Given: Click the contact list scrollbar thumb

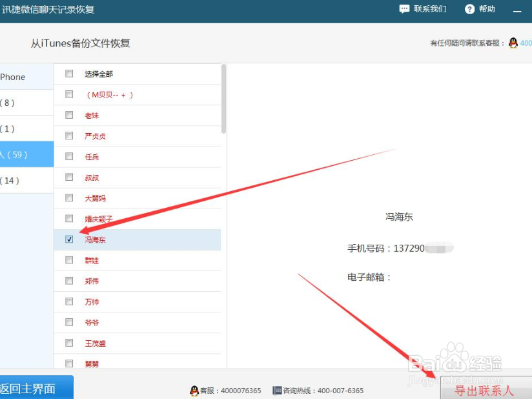Looking at the screenshot, I should (x=223, y=99).
